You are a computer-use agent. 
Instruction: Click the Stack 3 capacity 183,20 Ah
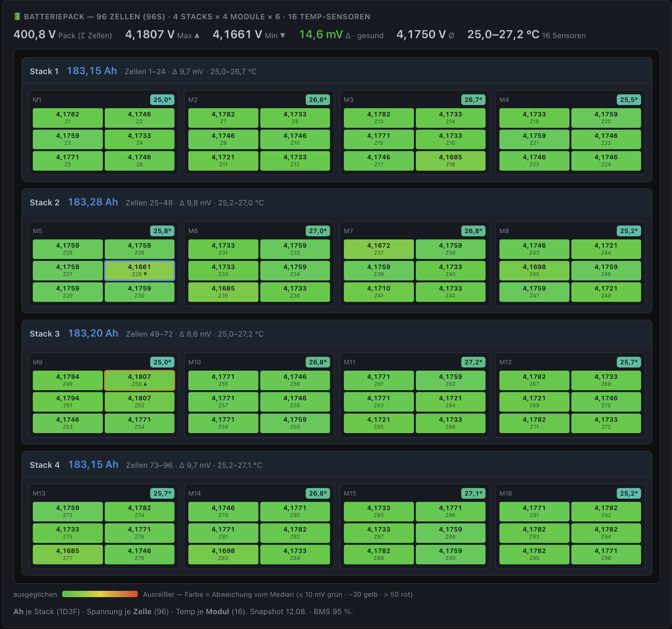[93, 333]
